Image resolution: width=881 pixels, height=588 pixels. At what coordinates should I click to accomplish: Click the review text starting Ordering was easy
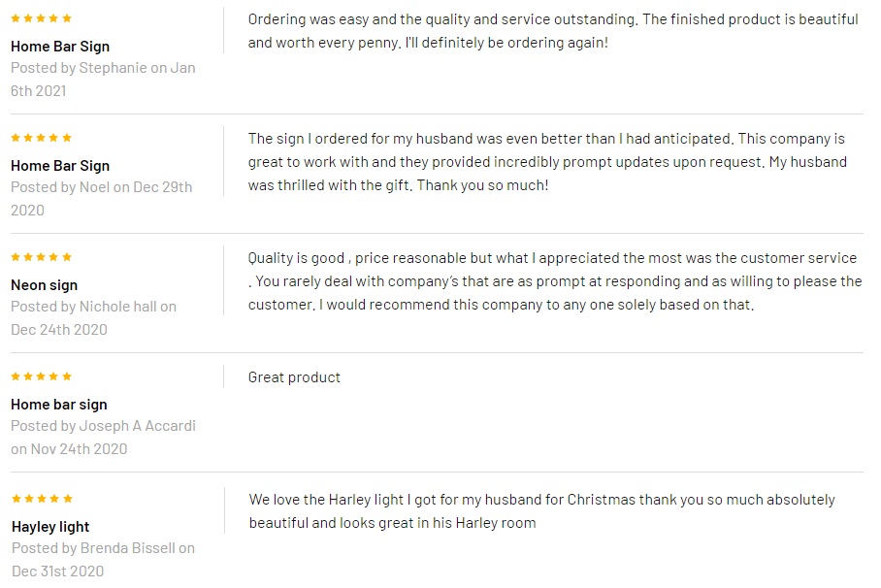[553, 31]
